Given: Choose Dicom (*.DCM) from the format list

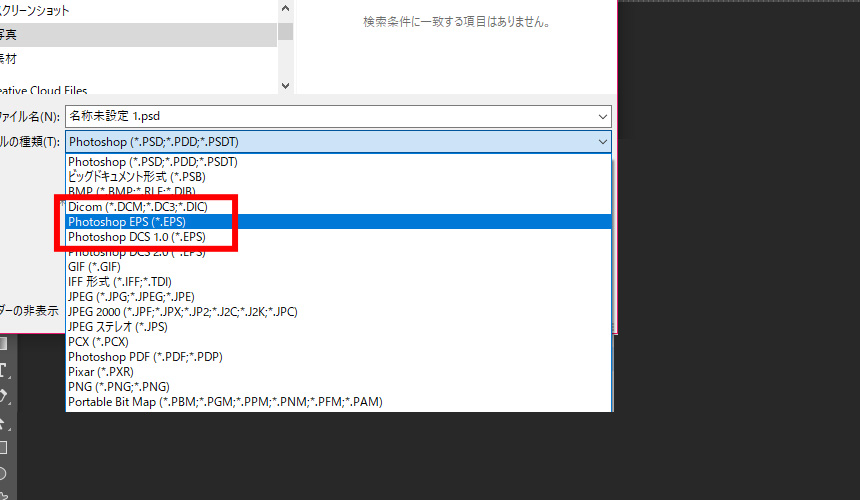Looking at the screenshot, I should [x=137, y=206].
